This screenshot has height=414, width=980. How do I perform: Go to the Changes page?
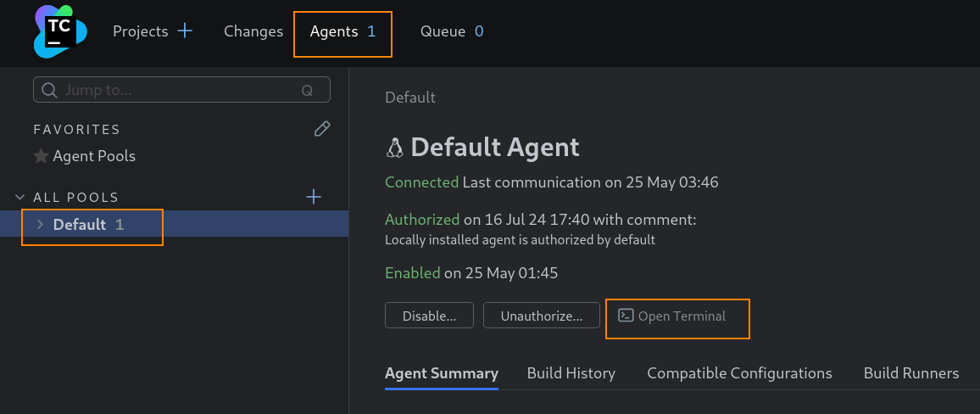(x=253, y=31)
